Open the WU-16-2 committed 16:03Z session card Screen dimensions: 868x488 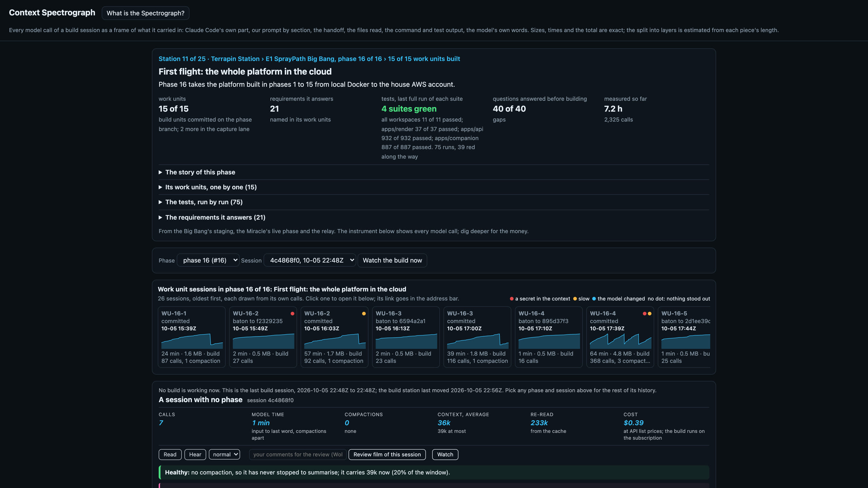coord(334,337)
